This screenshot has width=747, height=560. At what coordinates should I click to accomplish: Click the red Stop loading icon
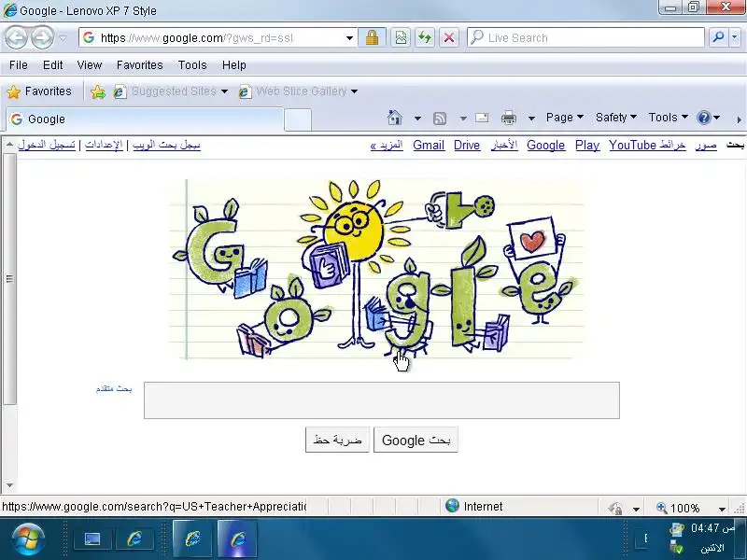point(448,37)
